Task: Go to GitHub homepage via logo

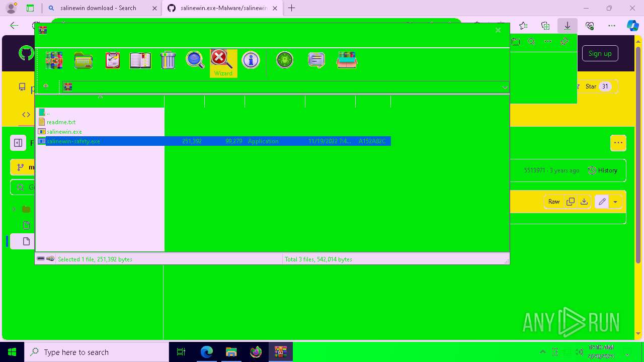Action: coord(26,53)
